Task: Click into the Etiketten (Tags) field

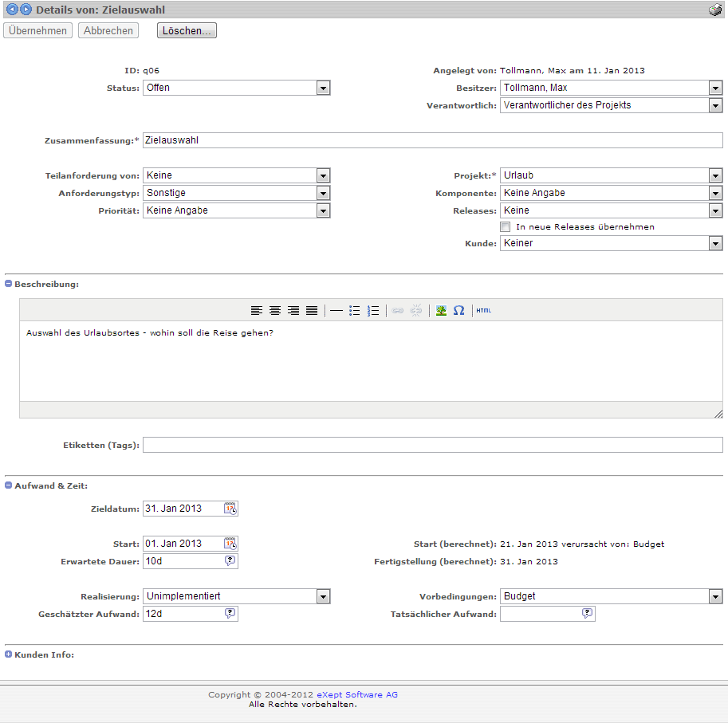Action: (x=432, y=445)
